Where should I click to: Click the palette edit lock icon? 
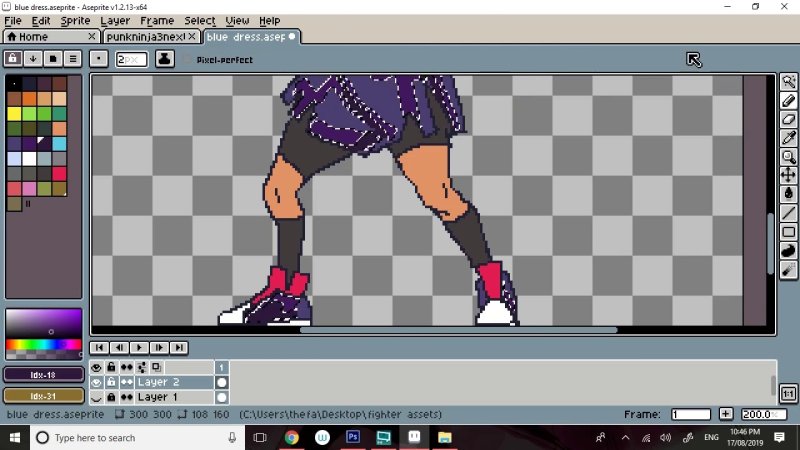pos(13,59)
